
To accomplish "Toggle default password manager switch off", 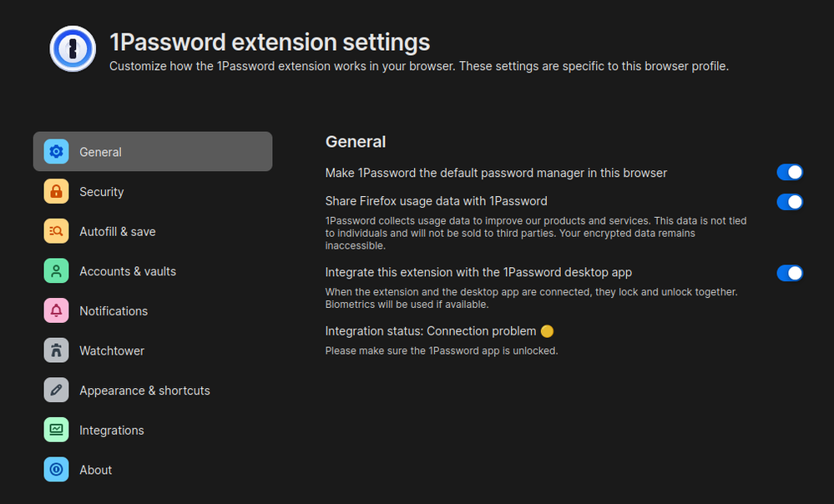I will tap(789, 173).
